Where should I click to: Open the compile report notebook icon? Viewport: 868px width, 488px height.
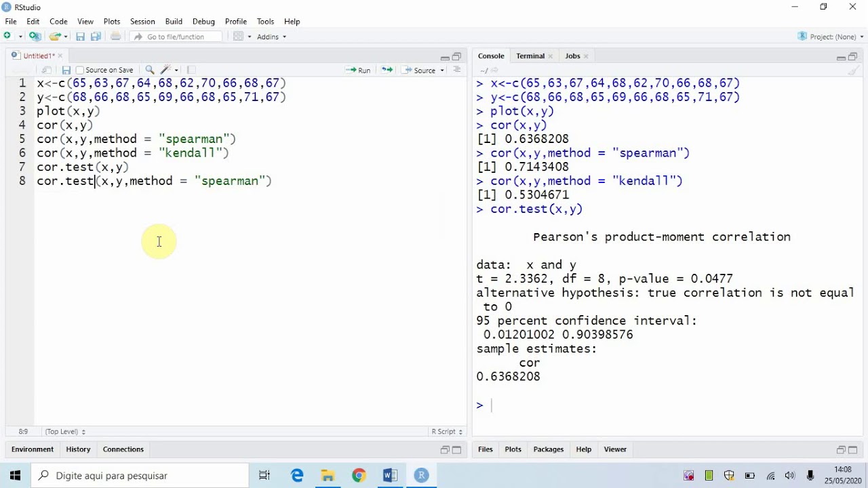click(x=191, y=70)
